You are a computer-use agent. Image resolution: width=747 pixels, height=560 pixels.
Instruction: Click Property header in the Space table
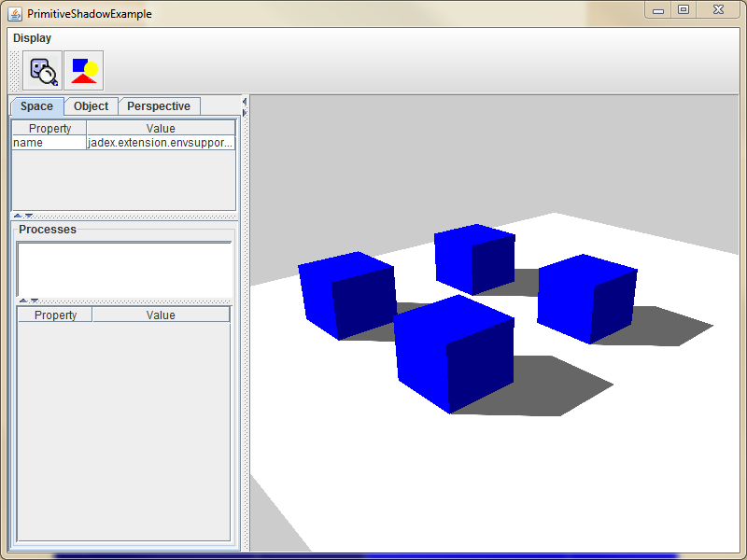[49, 129]
